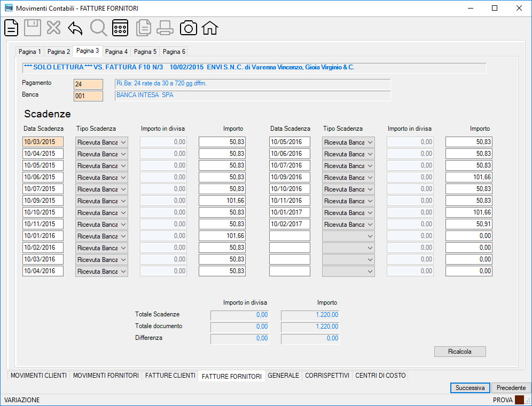
Task: Click the X delete icon in toolbar
Action: [x=53, y=28]
